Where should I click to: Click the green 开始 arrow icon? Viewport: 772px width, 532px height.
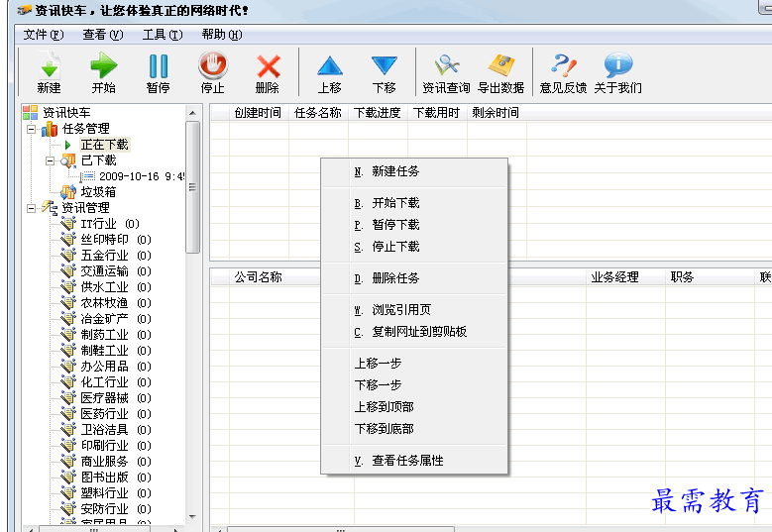pos(104,65)
